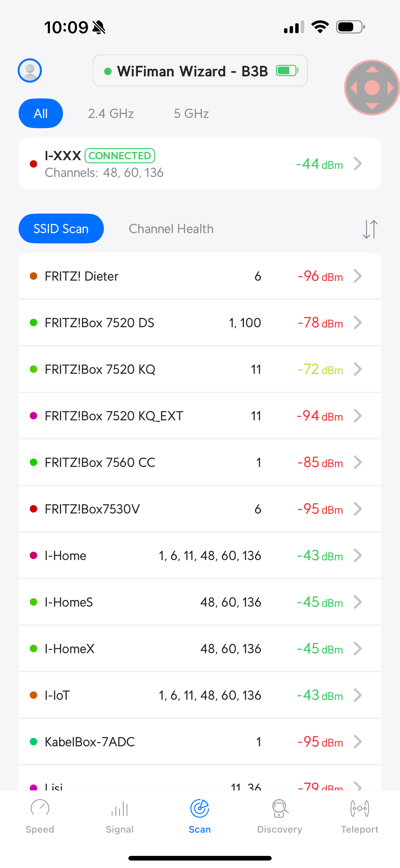Expand the I-Home network row chevron
Screen dimensions: 400x868
point(358,555)
